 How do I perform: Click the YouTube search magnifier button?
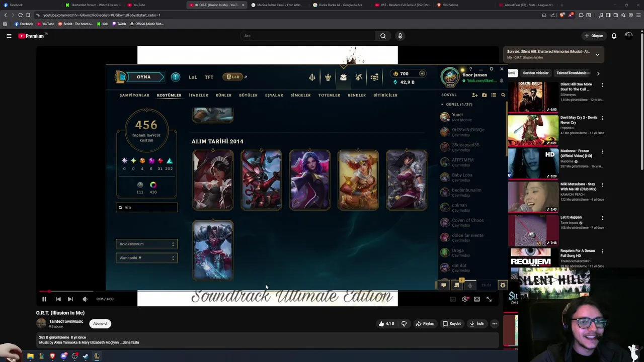tap(383, 36)
